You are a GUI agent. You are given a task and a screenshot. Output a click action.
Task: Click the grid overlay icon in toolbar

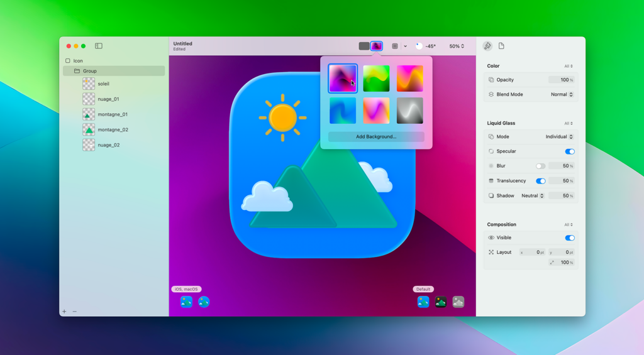[x=395, y=46]
